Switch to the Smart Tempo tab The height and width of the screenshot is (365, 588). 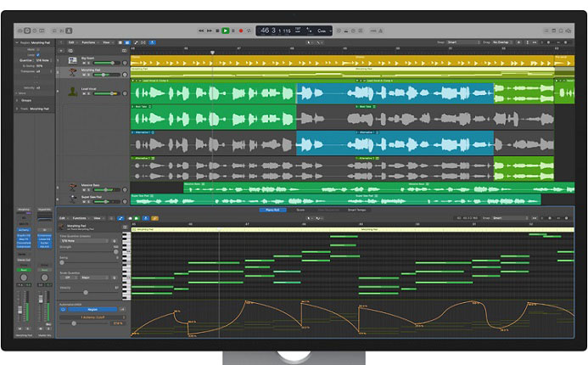[356, 210]
